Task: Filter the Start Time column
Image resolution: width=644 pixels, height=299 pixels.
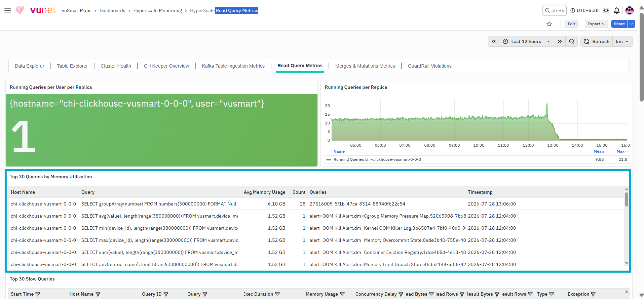Action: [x=38, y=294]
